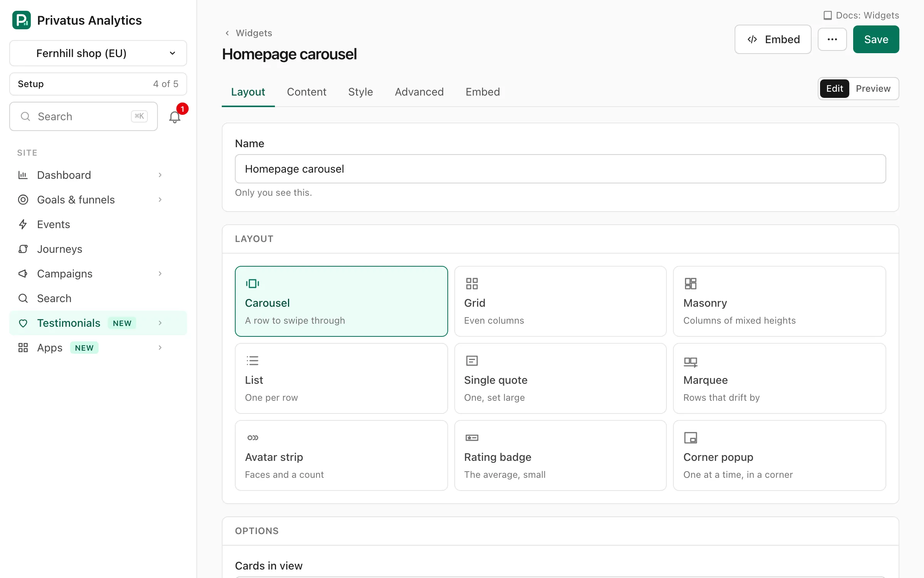Click the Apps grid icon
Viewport: 924px width, 578px height.
click(x=23, y=348)
